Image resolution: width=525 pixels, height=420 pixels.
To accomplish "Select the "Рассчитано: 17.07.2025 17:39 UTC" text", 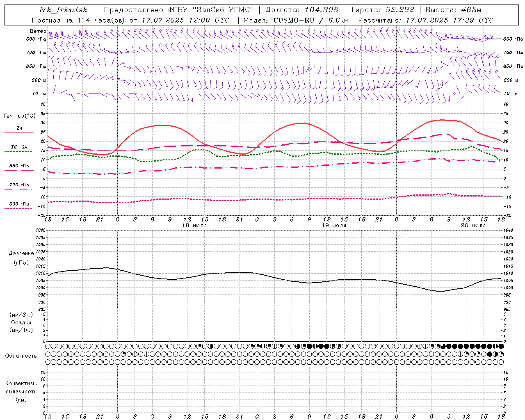I will [426, 20].
